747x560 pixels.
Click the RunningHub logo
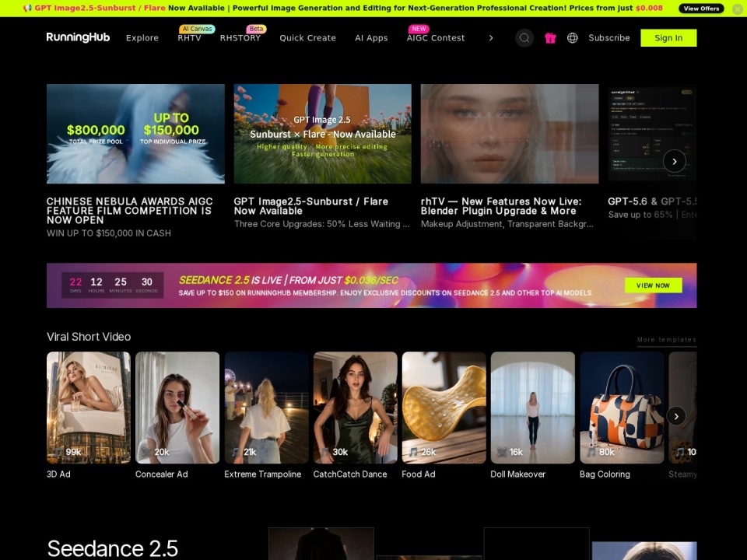point(78,37)
